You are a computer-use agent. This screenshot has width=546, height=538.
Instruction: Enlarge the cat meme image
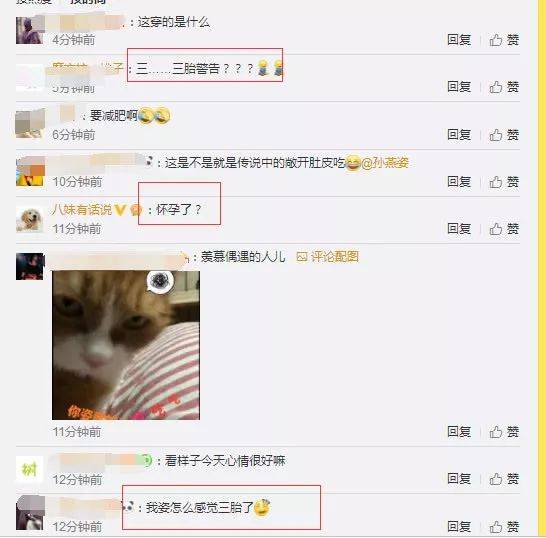click(126, 345)
